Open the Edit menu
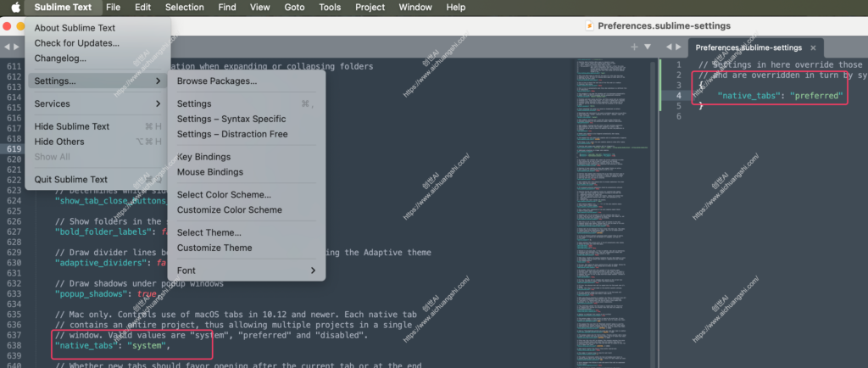 tap(142, 7)
